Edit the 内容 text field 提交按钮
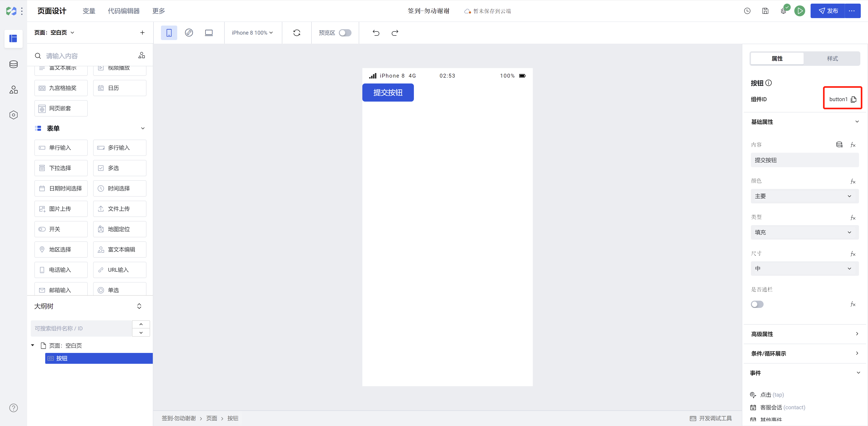The image size is (868, 426). pyautogui.click(x=805, y=160)
